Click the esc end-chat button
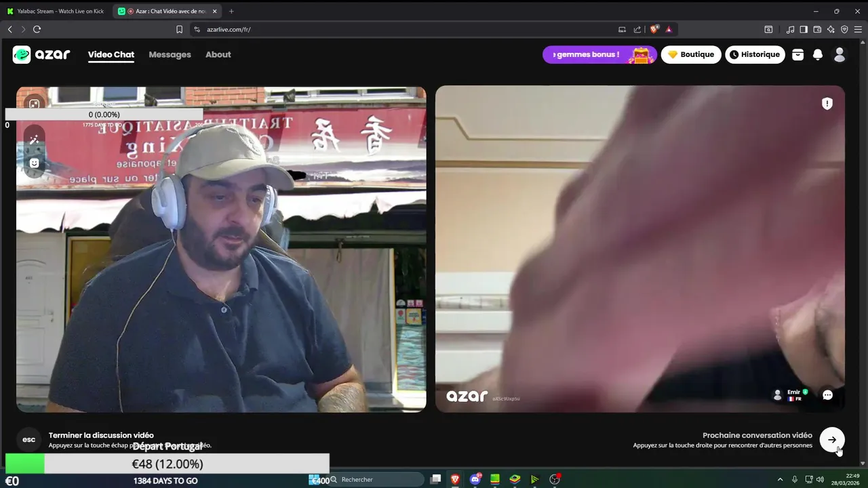 tap(28, 440)
